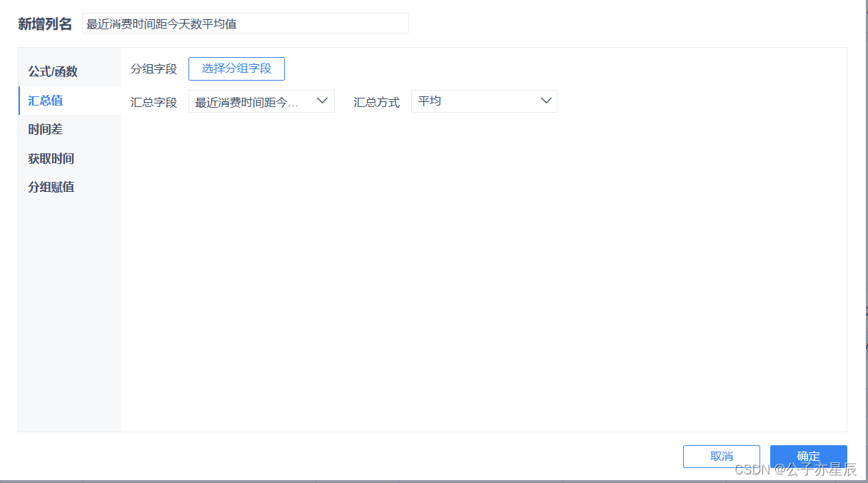Screen dimensions: 868x483
Task: Cancel the dialog with 取消
Action: (721, 457)
